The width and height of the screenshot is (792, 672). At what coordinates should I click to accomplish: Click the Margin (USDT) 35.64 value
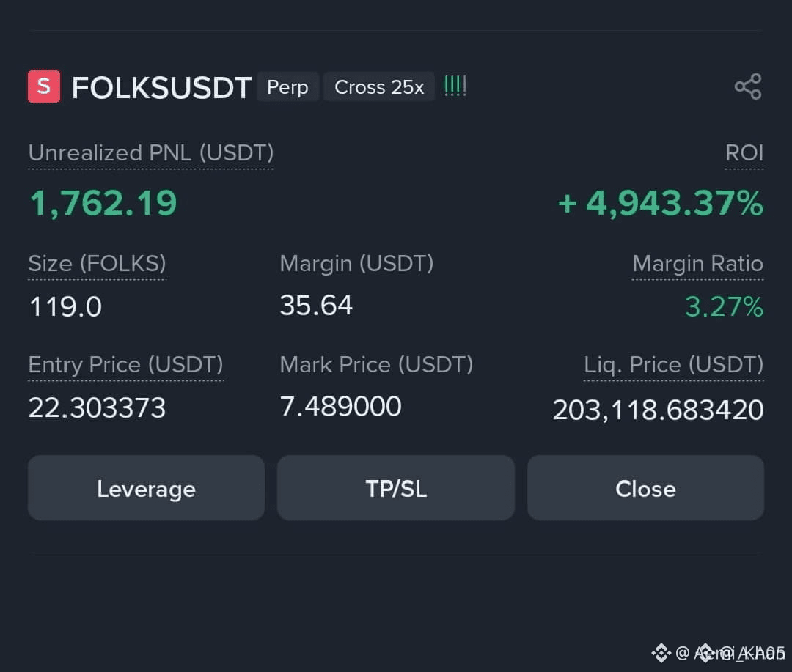(x=316, y=306)
